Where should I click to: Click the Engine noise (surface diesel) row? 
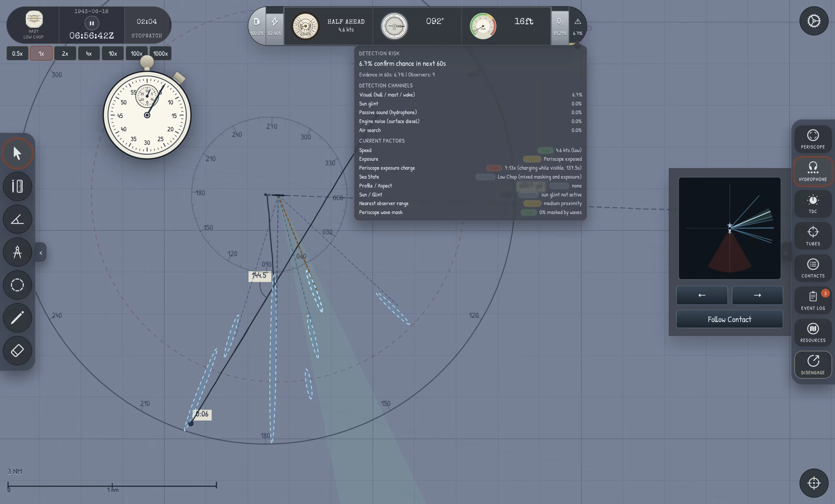tap(470, 121)
